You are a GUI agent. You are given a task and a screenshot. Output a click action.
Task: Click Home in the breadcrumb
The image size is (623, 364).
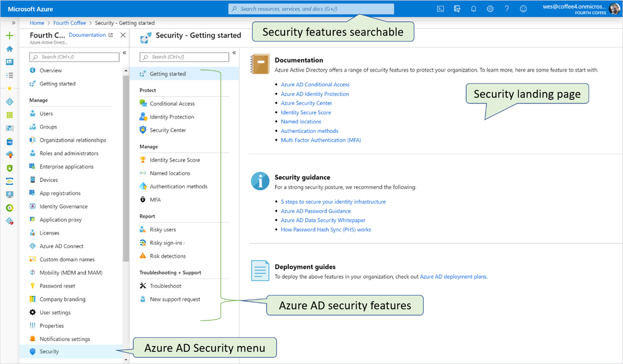37,22
